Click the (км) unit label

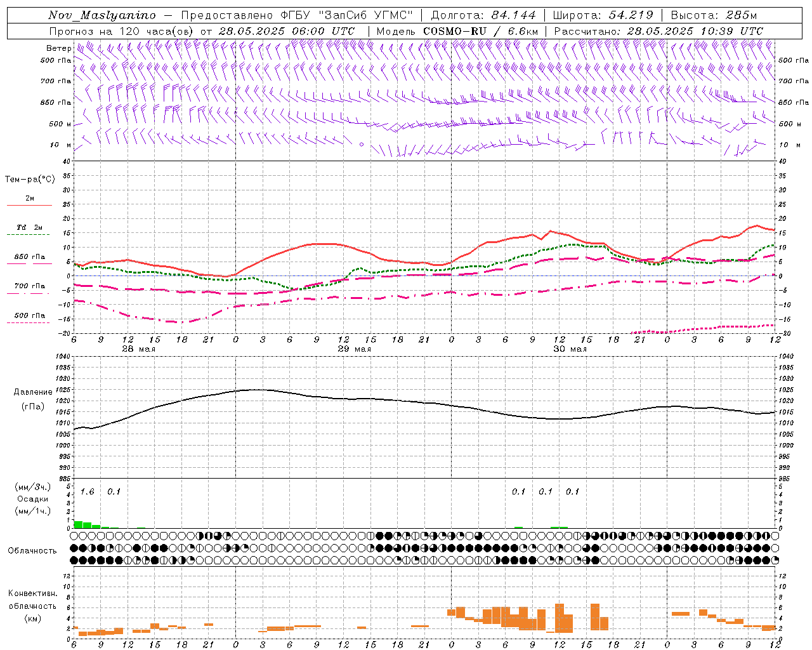coord(33,618)
